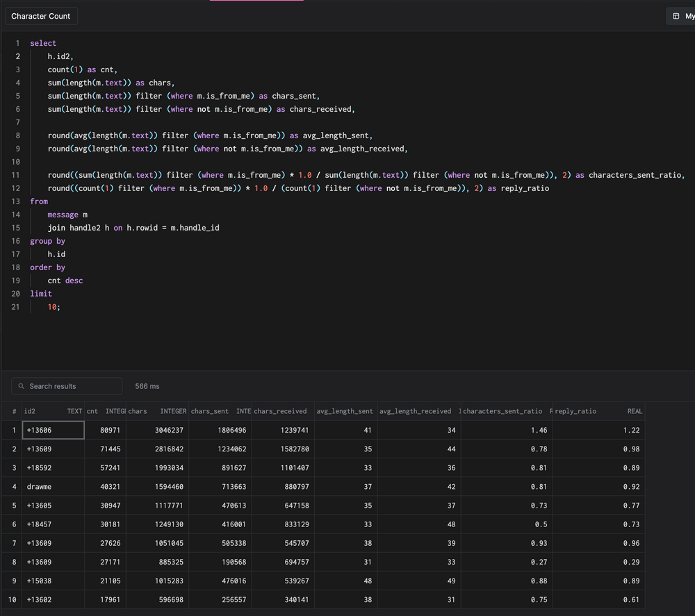The width and height of the screenshot is (695, 616).
Task: Click the cnt value 80971
Action: 108,430
